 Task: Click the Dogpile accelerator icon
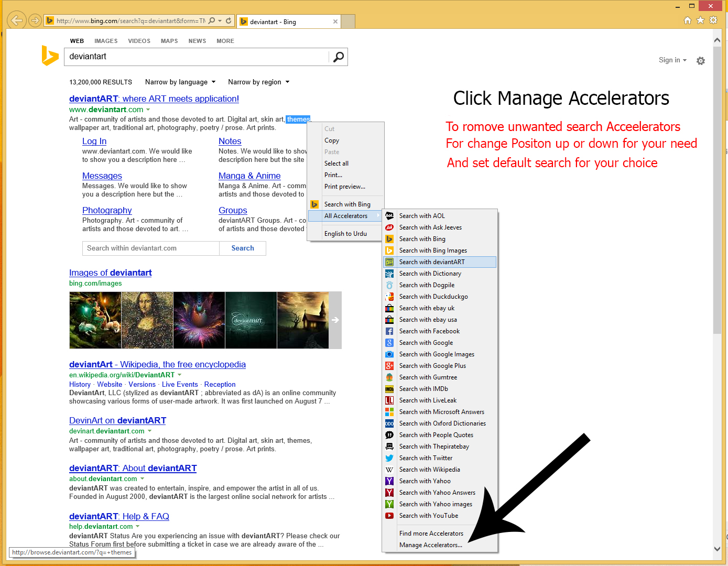(389, 285)
